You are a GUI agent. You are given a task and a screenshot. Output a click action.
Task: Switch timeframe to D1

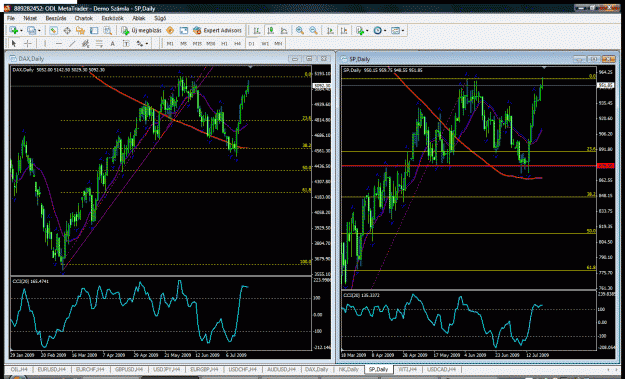pyautogui.click(x=252, y=43)
